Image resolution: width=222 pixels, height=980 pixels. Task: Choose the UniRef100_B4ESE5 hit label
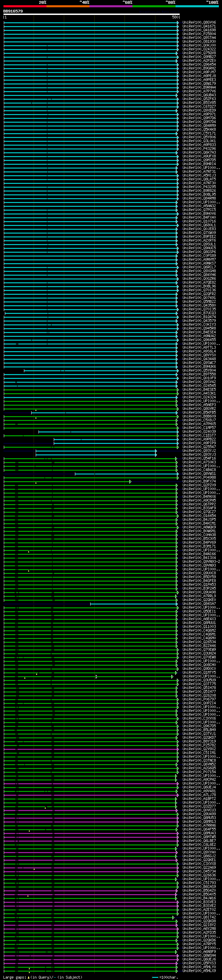pyautogui.click(x=199, y=390)
